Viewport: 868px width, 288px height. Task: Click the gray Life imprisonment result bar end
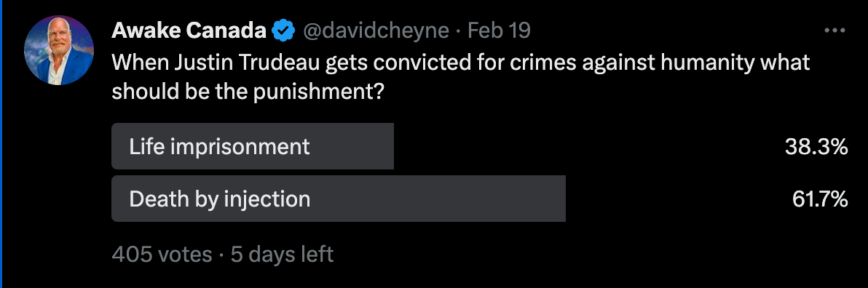tap(387, 146)
